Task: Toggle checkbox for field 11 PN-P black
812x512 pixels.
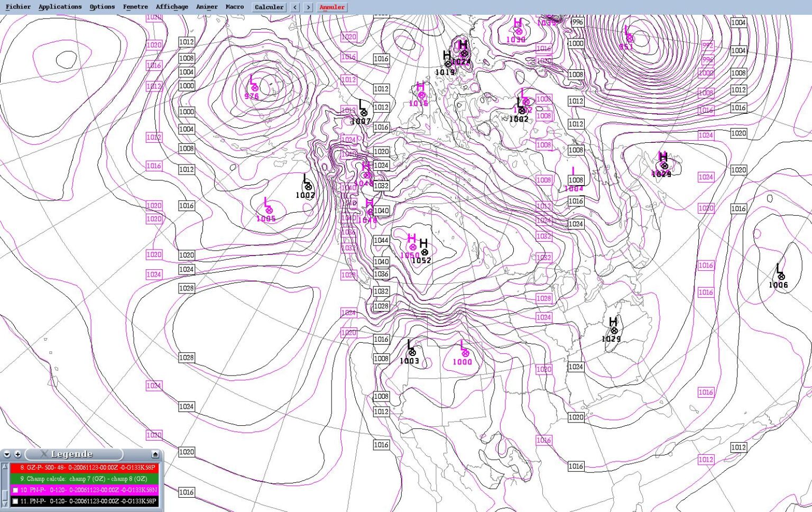Action: click(x=15, y=501)
